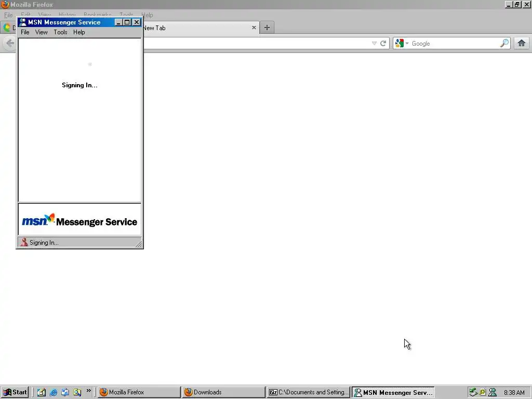Click the MSN Messenger taskbar button

393,392
